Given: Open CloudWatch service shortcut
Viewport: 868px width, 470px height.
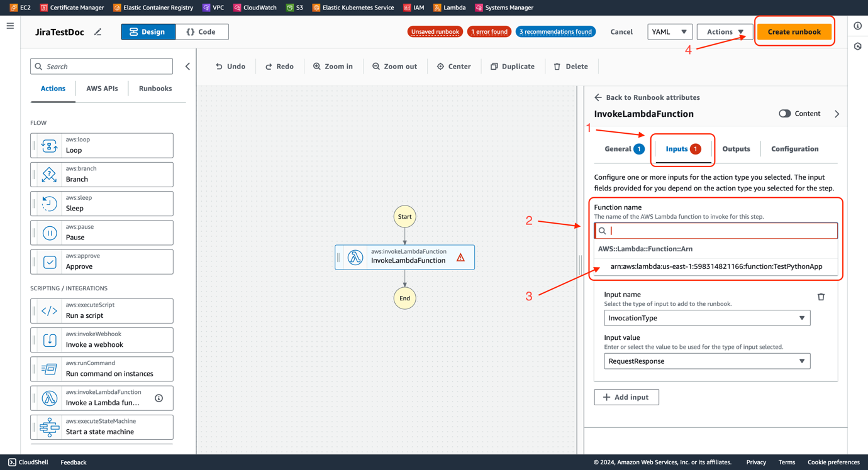Looking at the screenshot, I should pos(255,8).
